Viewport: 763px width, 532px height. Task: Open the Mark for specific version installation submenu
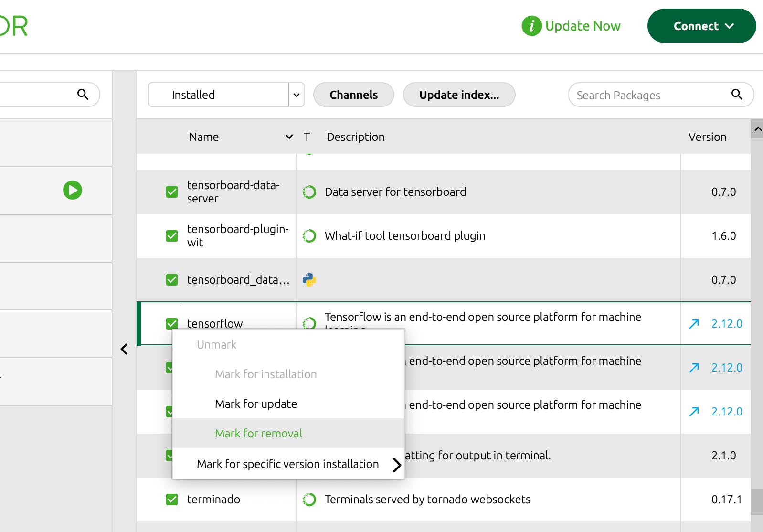(288, 464)
